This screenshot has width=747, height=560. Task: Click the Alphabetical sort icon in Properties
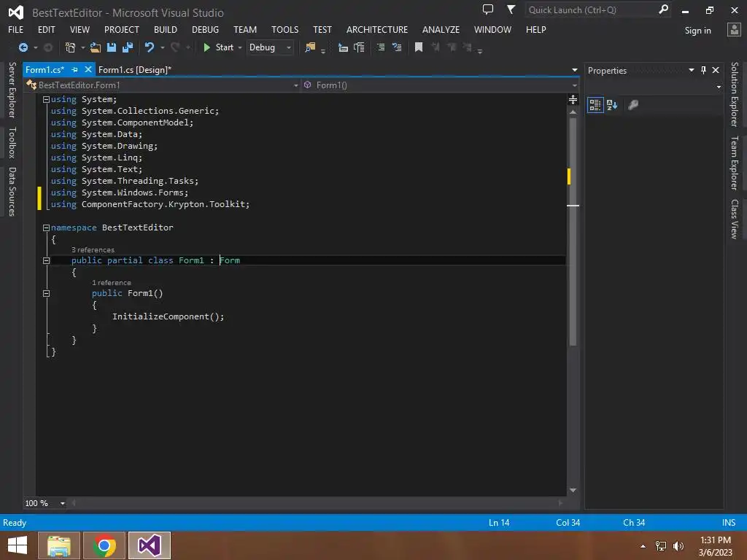[612, 105]
